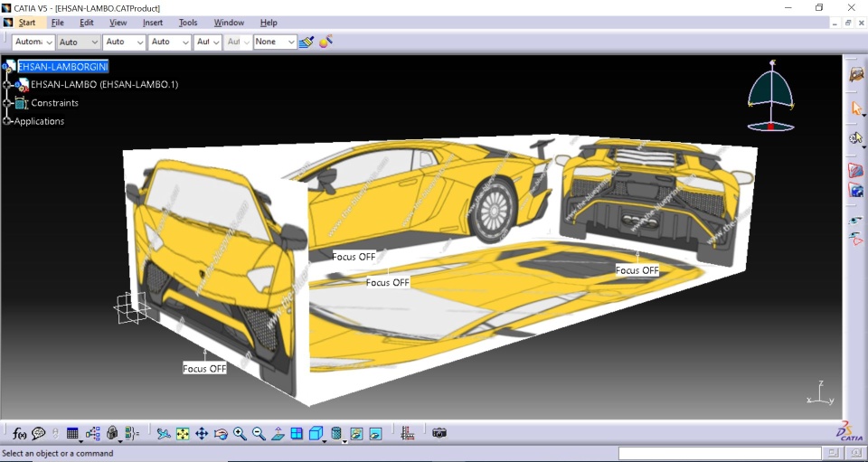This screenshot has width=868, height=462.
Task: Select the arrow Select tool
Action: (855, 108)
